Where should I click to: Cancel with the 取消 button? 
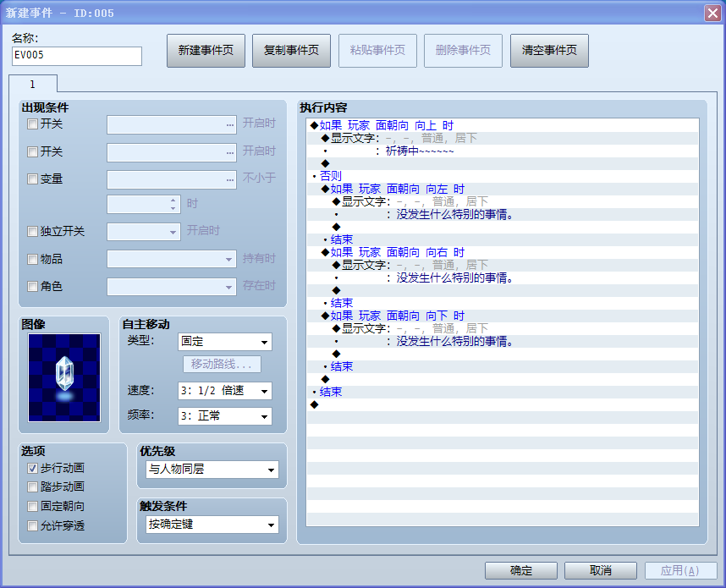601,570
